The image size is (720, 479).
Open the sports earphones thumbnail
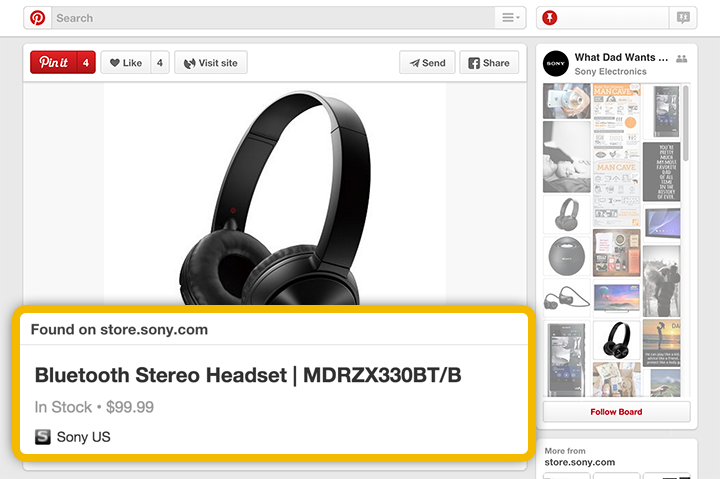[567, 299]
